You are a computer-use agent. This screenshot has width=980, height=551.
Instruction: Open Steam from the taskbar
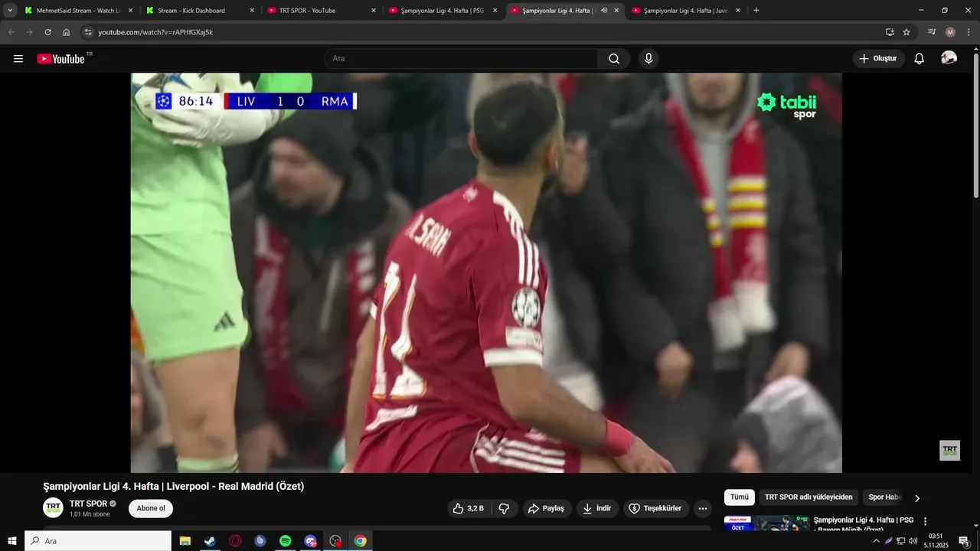coord(209,541)
